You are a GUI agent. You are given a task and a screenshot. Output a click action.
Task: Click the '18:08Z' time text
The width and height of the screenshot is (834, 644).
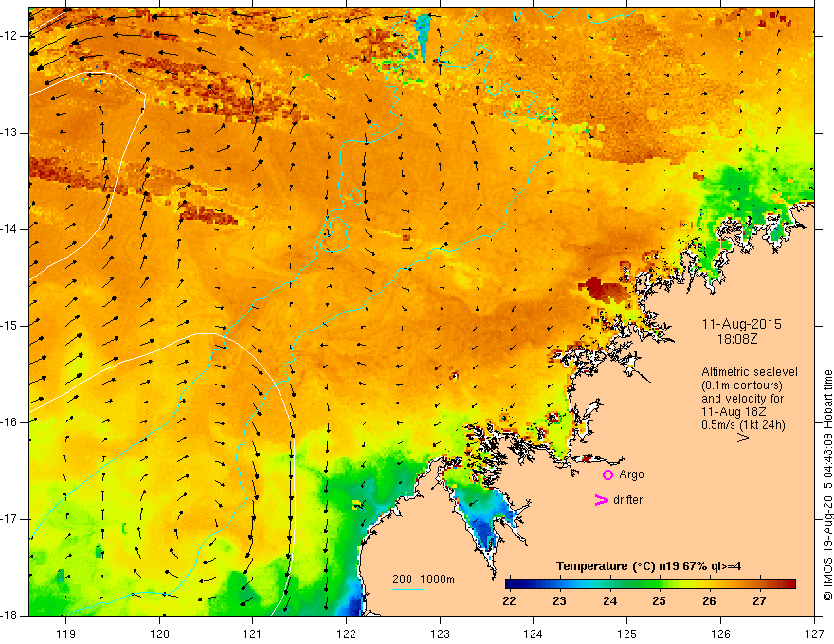736,339
